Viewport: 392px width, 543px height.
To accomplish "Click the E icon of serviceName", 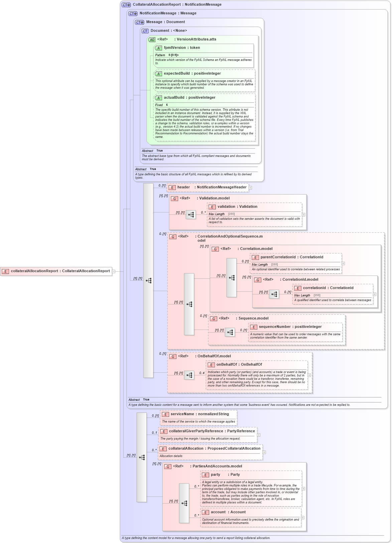I will coord(165,415).
